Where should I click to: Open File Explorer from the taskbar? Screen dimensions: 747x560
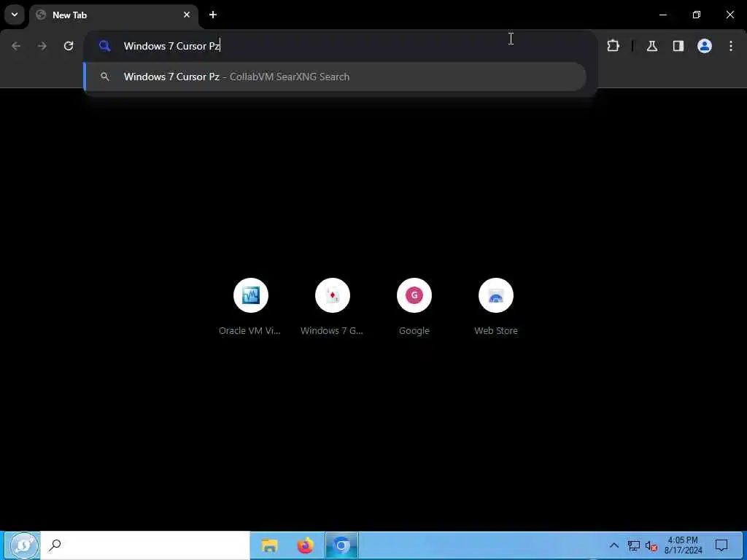point(270,545)
